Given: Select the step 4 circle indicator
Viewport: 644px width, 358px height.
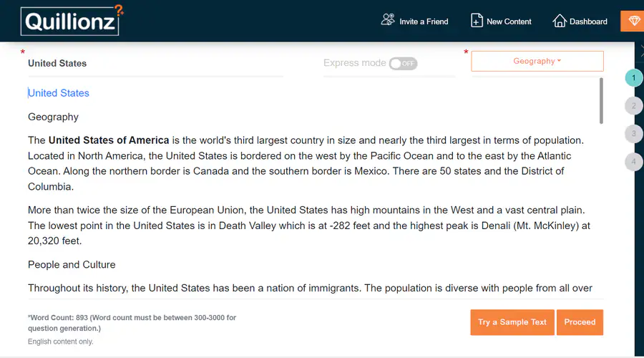Looking at the screenshot, I should (633, 162).
